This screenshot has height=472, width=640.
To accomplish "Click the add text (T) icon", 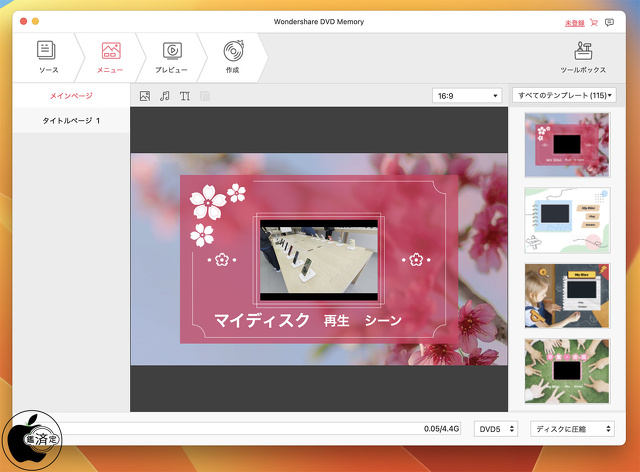I will click(185, 96).
